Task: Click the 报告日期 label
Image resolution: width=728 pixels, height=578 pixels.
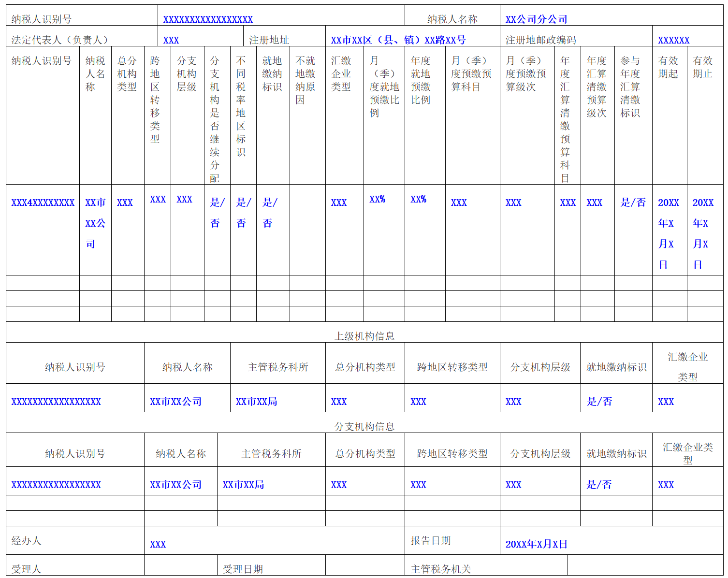Action: pos(431,541)
